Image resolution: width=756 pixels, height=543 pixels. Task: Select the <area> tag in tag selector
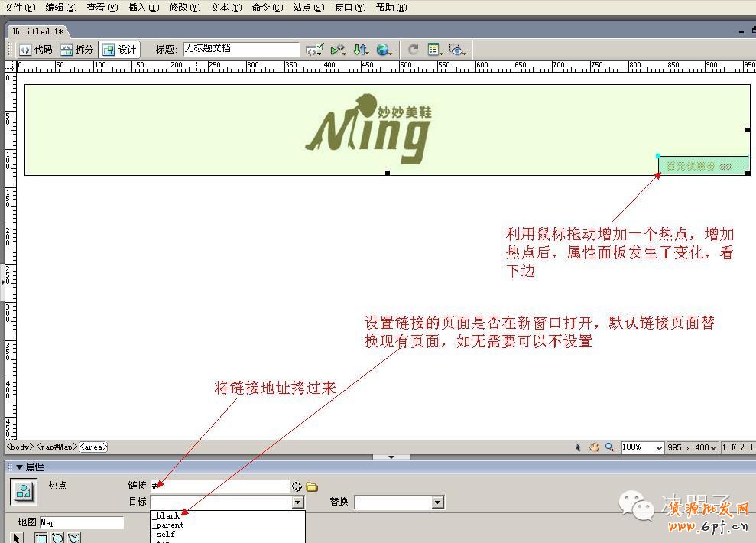[x=93, y=447]
